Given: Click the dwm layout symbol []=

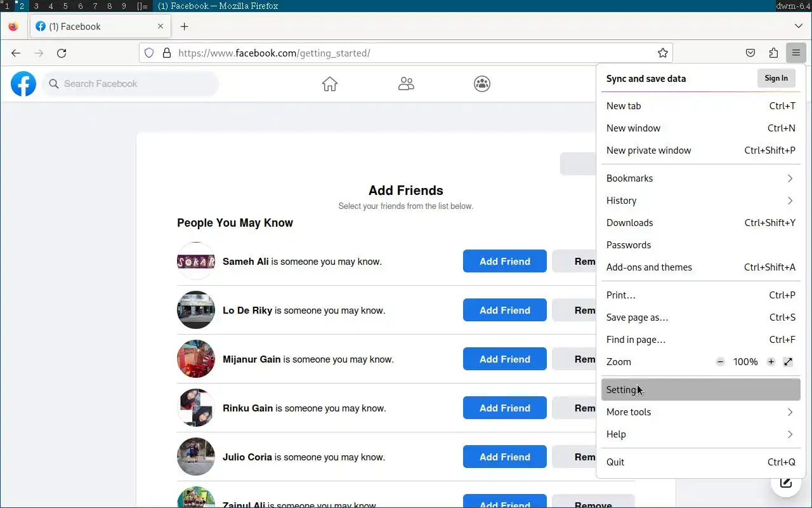Looking at the screenshot, I should [143, 6].
